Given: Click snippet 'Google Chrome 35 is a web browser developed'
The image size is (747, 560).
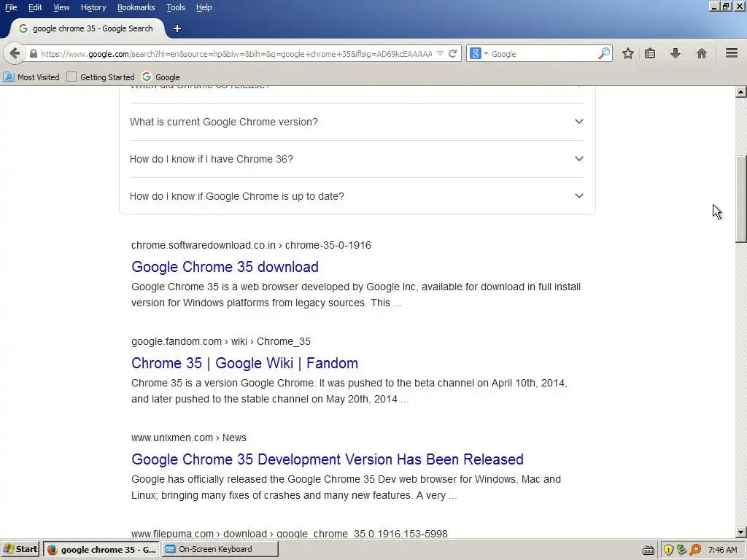Looking at the screenshot, I should pos(356,295).
